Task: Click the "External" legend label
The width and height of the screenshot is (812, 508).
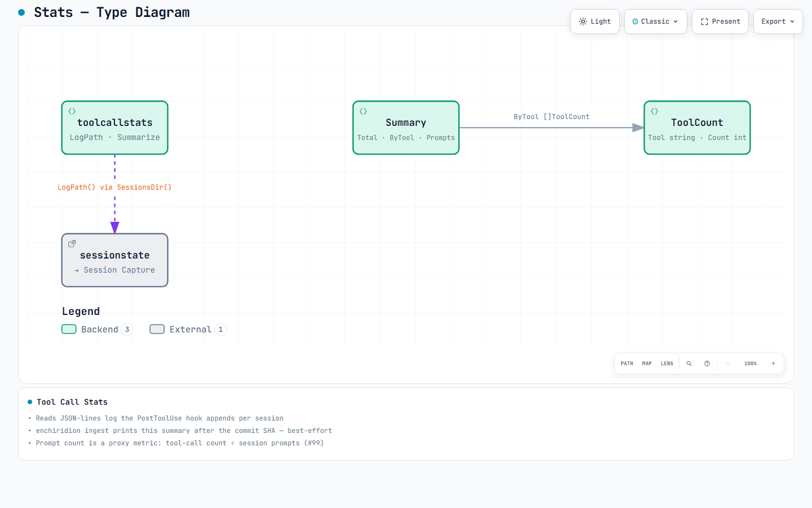Action: click(191, 330)
